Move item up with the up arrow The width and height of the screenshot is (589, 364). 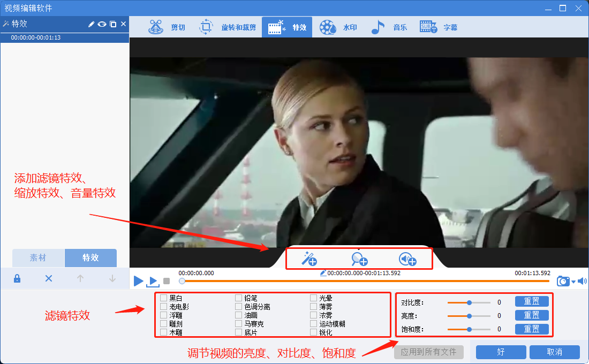pos(80,279)
